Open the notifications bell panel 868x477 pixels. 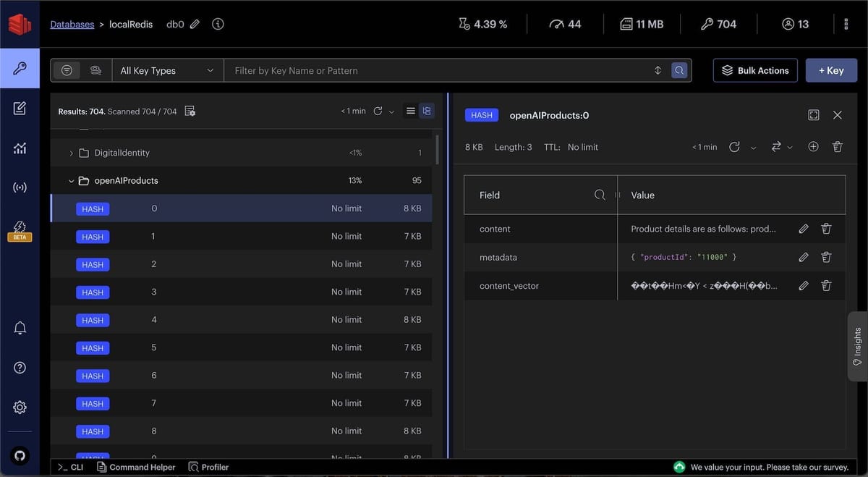[x=20, y=327]
